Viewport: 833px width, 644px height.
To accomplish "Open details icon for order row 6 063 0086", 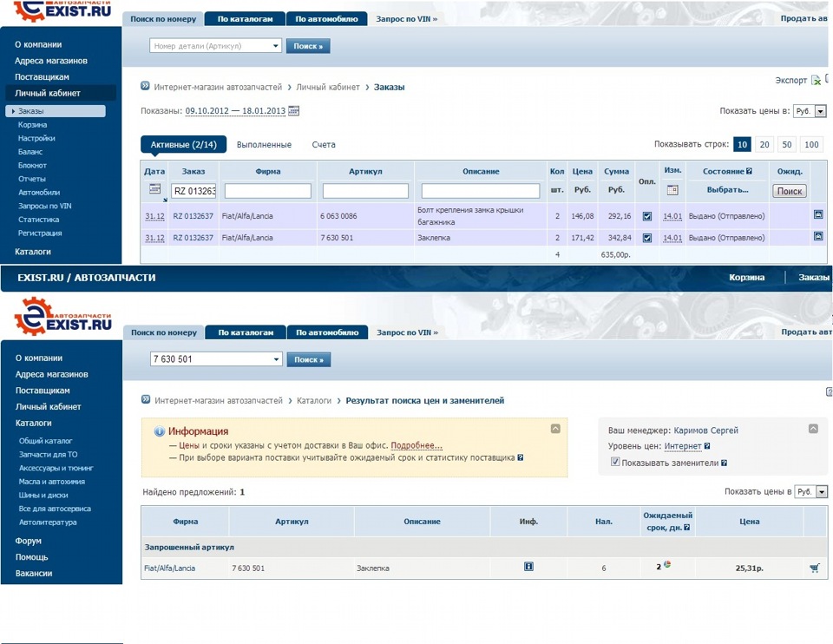I will pos(818,214).
